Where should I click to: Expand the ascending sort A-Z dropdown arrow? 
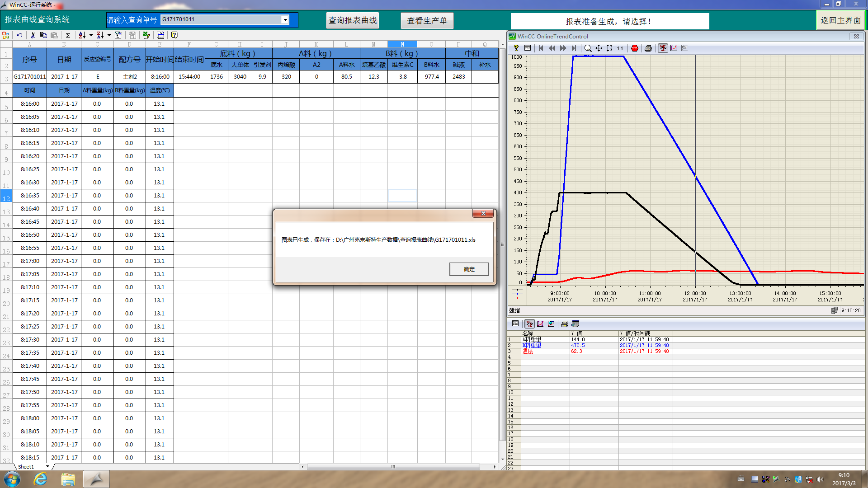(91, 35)
